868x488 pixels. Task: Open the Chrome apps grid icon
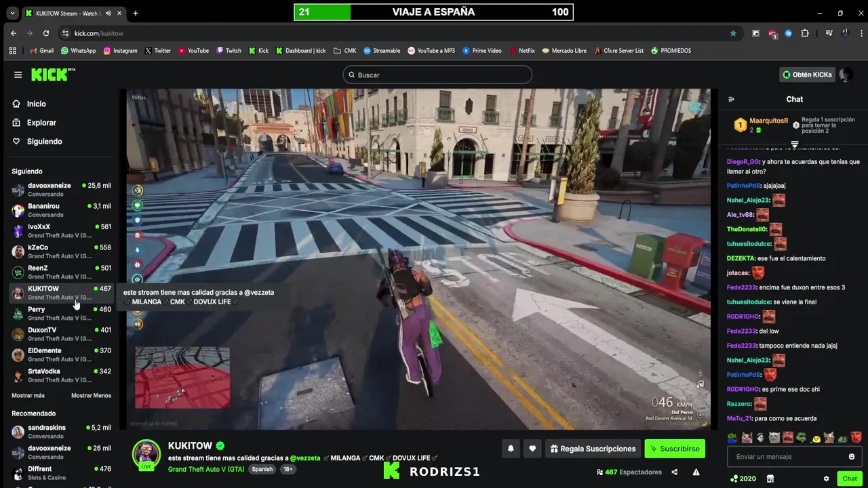[x=12, y=51]
